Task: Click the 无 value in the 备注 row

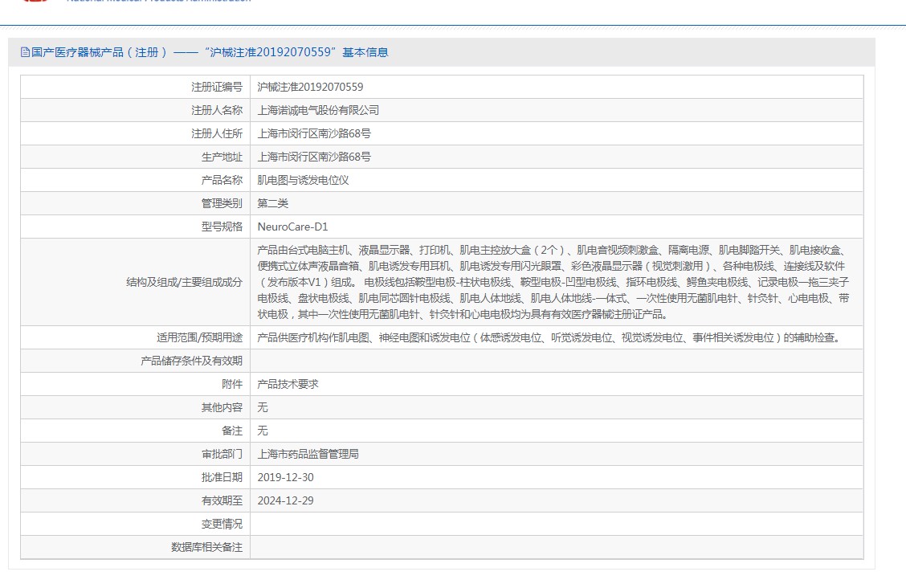Action: pos(263,431)
